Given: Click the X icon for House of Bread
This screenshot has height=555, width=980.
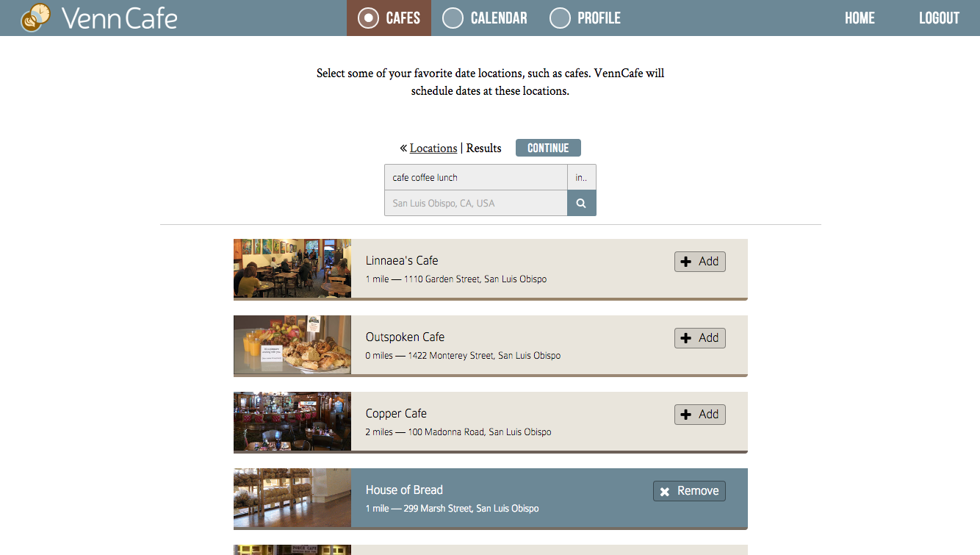Looking at the screenshot, I should 665,491.
